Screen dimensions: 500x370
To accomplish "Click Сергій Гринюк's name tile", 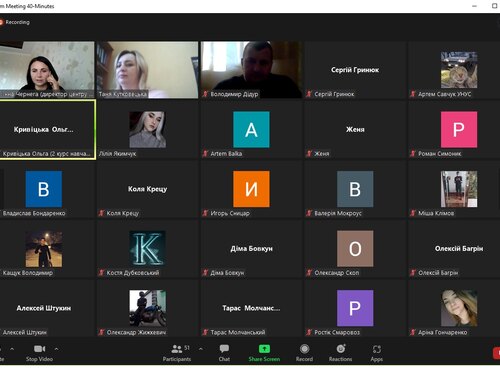I will pyautogui.click(x=355, y=70).
